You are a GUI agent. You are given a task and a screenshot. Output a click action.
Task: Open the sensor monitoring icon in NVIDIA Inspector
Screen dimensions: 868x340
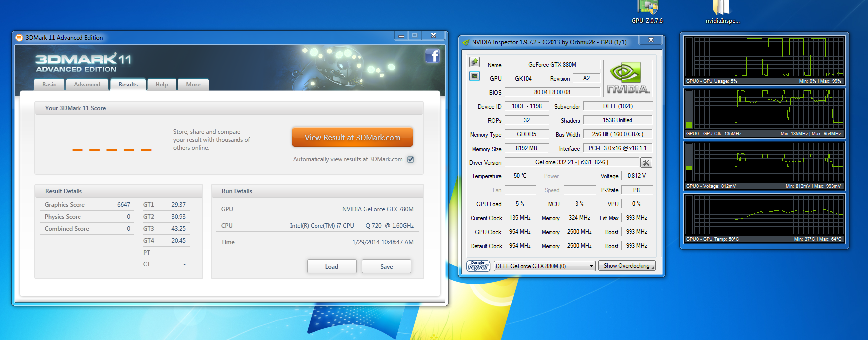pyautogui.click(x=474, y=76)
